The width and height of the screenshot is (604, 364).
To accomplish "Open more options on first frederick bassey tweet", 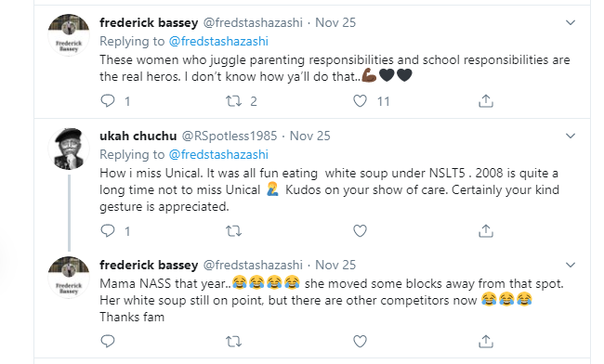I will [x=571, y=22].
